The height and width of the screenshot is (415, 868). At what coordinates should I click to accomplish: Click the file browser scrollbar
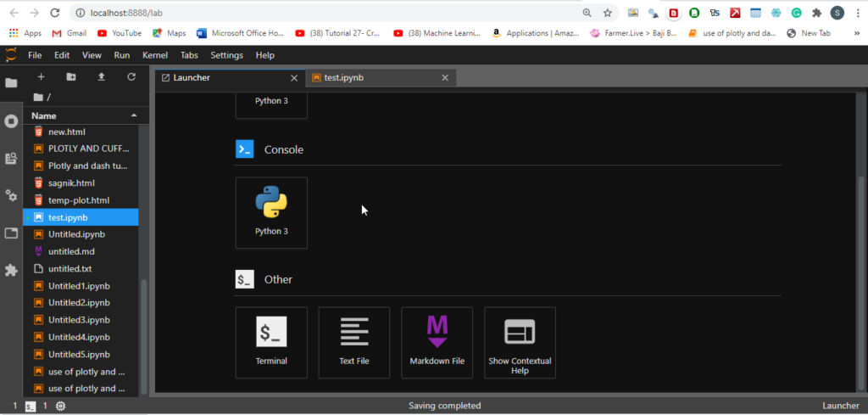pos(144,337)
